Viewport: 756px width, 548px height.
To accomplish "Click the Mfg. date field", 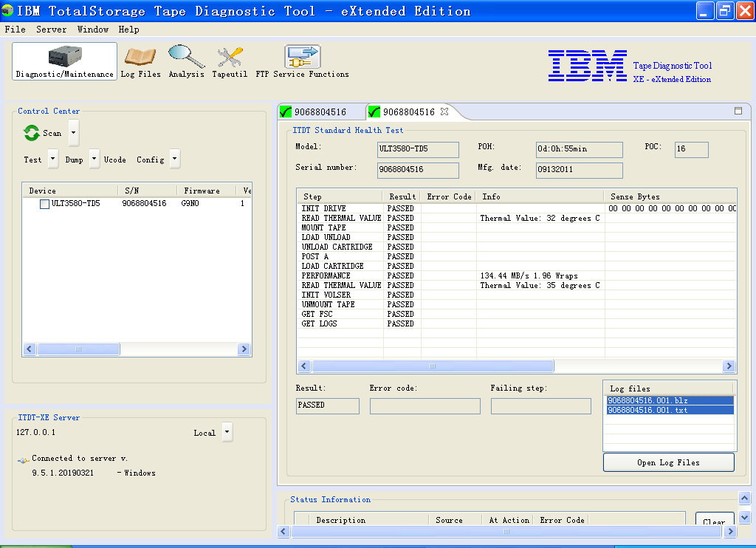I will (579, 170).
